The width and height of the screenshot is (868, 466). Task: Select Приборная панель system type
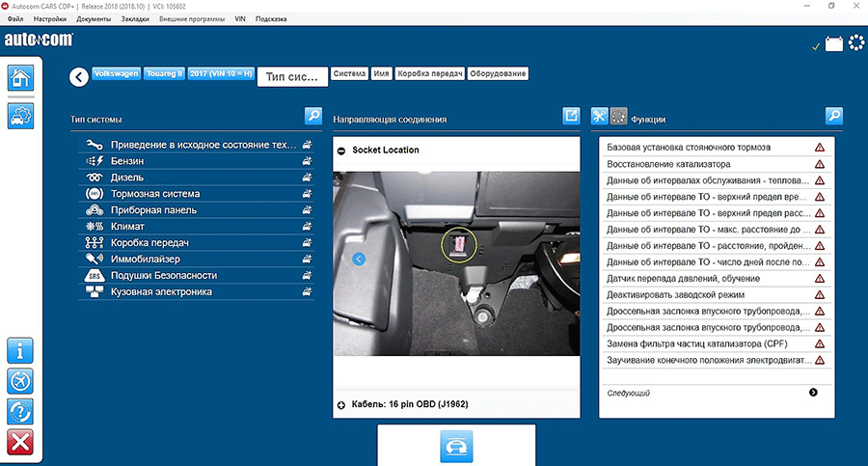pyautogui.click(x=196, y=210)
